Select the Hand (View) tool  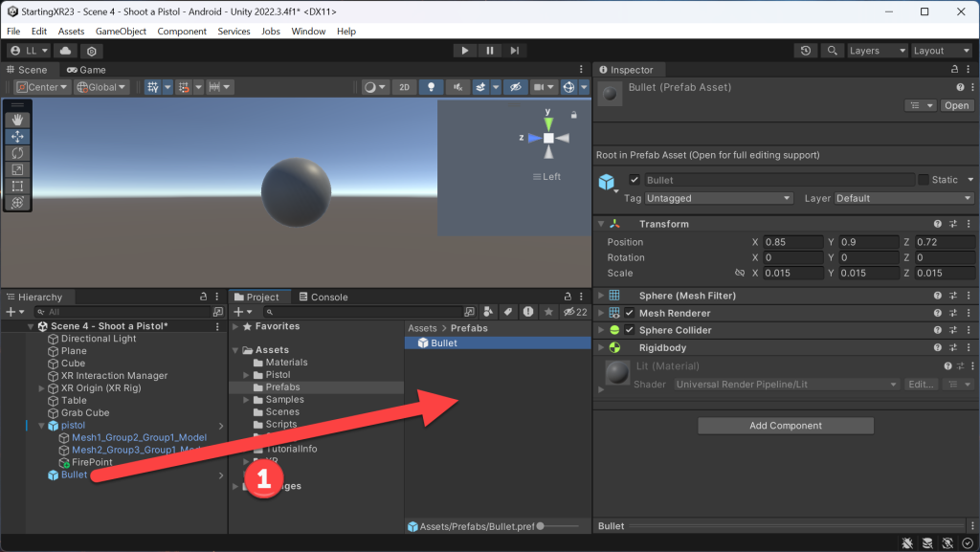pyautogui.click(x=17, y=120)
